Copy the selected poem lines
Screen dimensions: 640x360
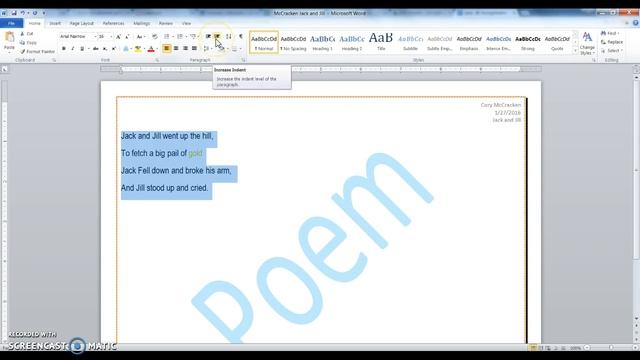tap(29, 43)
